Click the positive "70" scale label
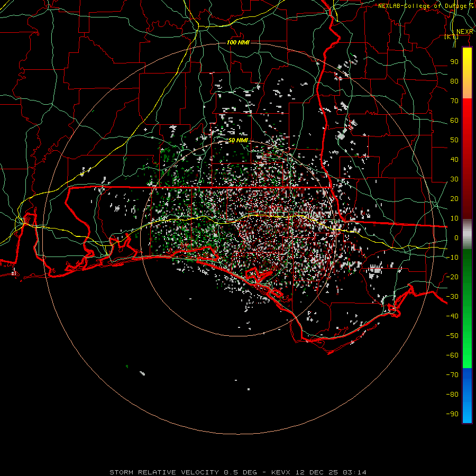 pos(454,101)
